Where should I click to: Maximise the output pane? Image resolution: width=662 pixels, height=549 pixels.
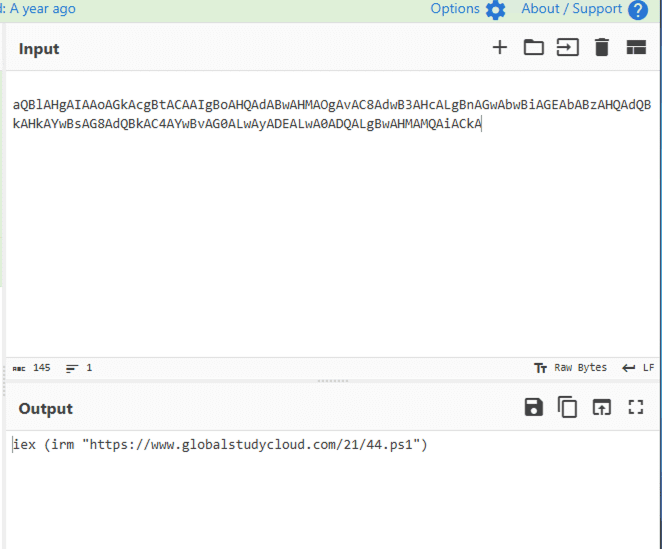click(635, 407)
